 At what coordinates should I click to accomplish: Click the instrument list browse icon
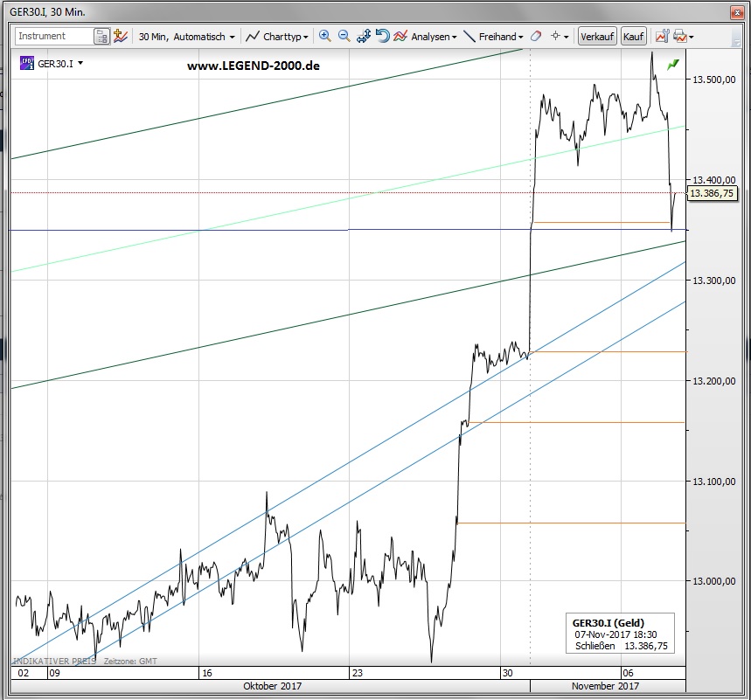(x=102, y=37)
